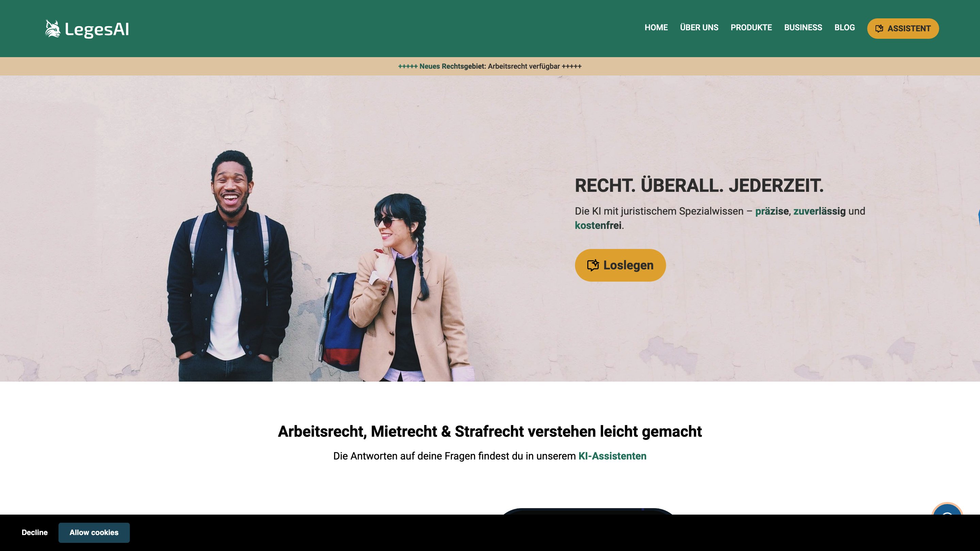The height and width of the screenshot is (551, 980).
Task: Click the LegesAI wordmark in header
Action: pyautogui.click(x=97, y=29)
